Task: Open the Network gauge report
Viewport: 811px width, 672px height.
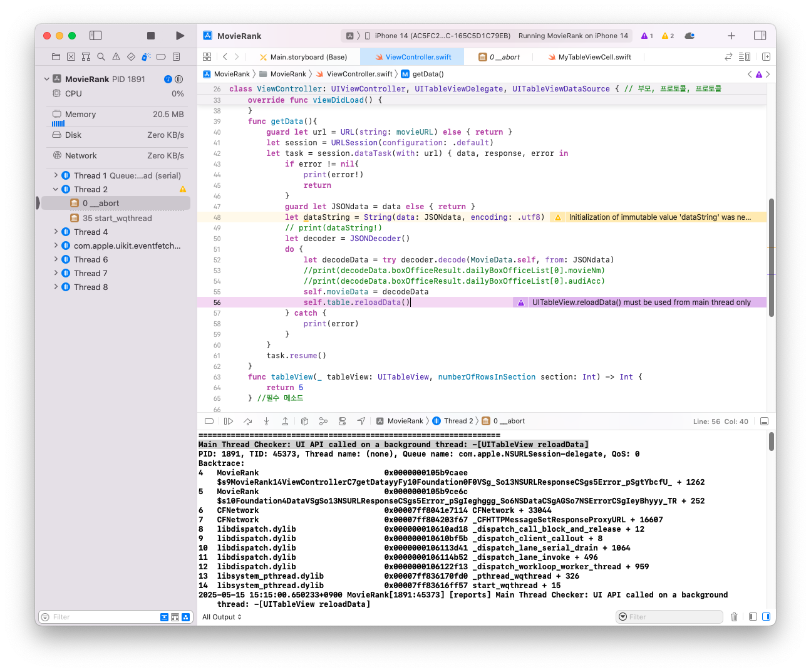Action: click(x=118, y=155)
